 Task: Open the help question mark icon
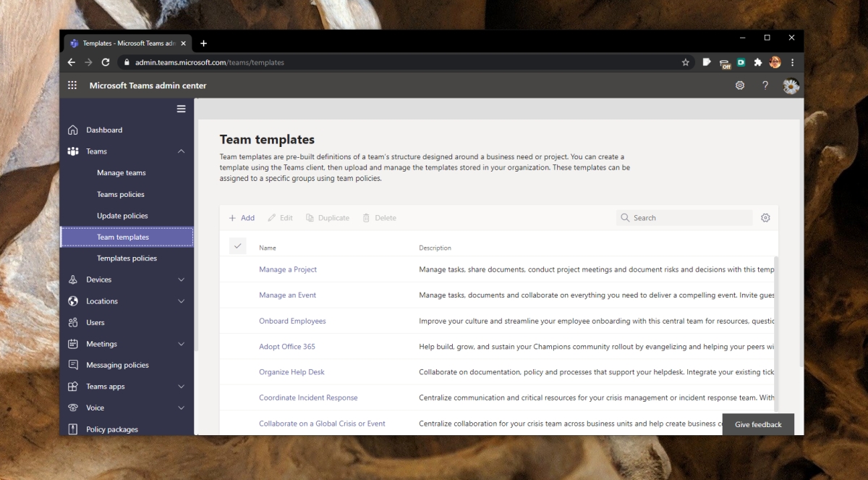pyautogui.click(x=765, y=85)
